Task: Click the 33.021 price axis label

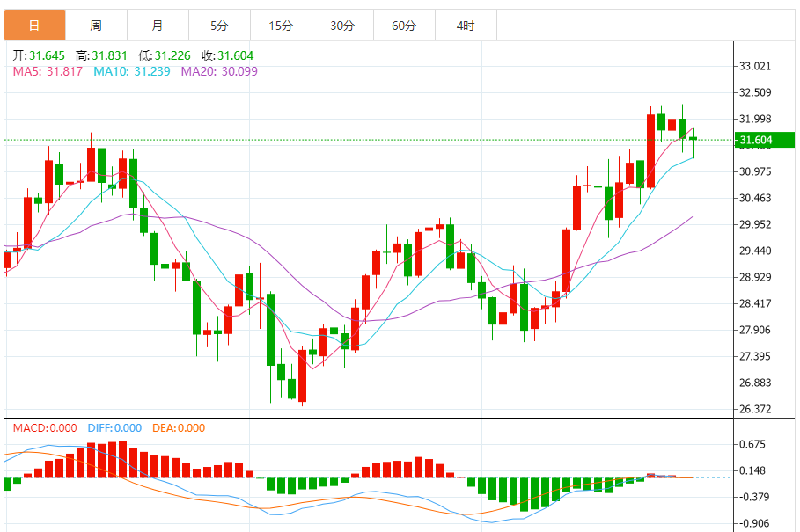Action: click(x=755, y=66)
